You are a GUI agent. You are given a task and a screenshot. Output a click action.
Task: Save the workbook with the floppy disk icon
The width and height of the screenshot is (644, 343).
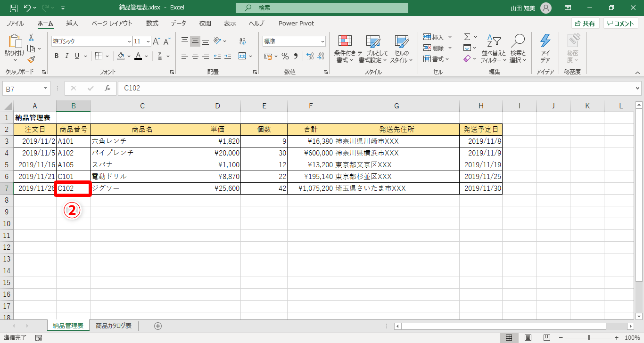point(14,8)
